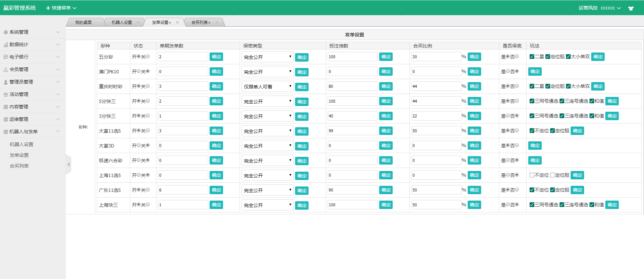The width and height of the screenshot is (644, 279).
Task: Confirm 单期发单数 for 五分彩
Action: tap(216, 57)
